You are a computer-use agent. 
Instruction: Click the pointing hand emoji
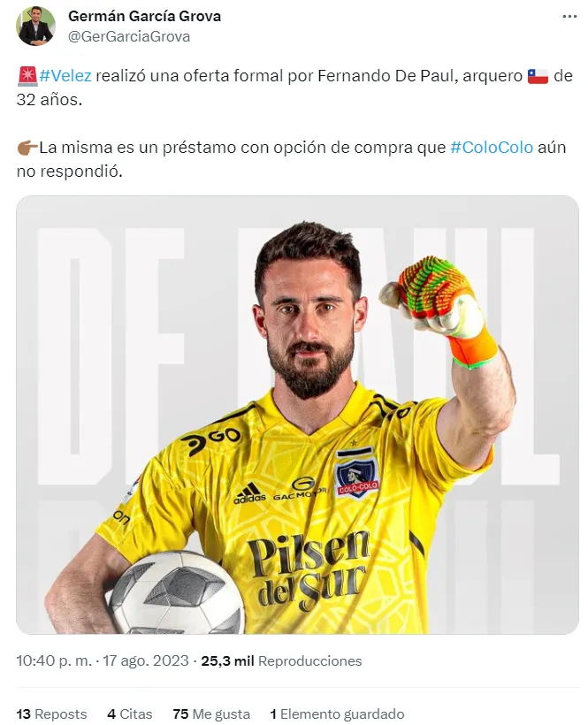(x=27, y=148)
